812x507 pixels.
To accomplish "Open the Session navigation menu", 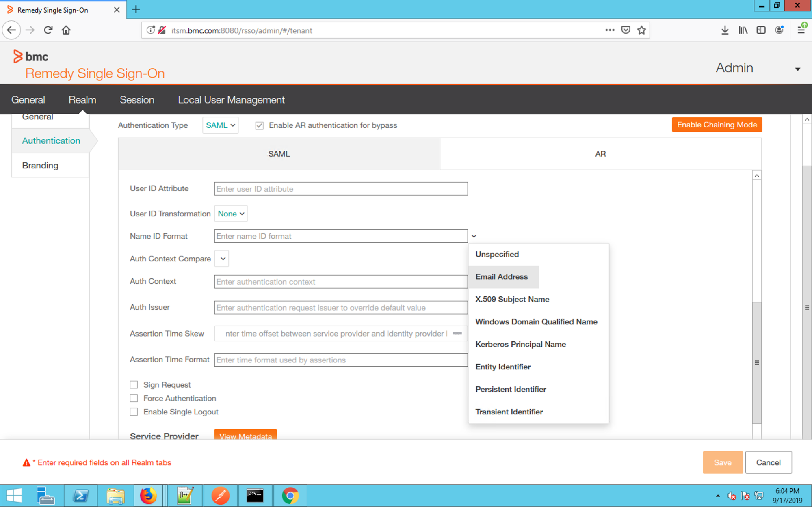I will tap(137, 99).
